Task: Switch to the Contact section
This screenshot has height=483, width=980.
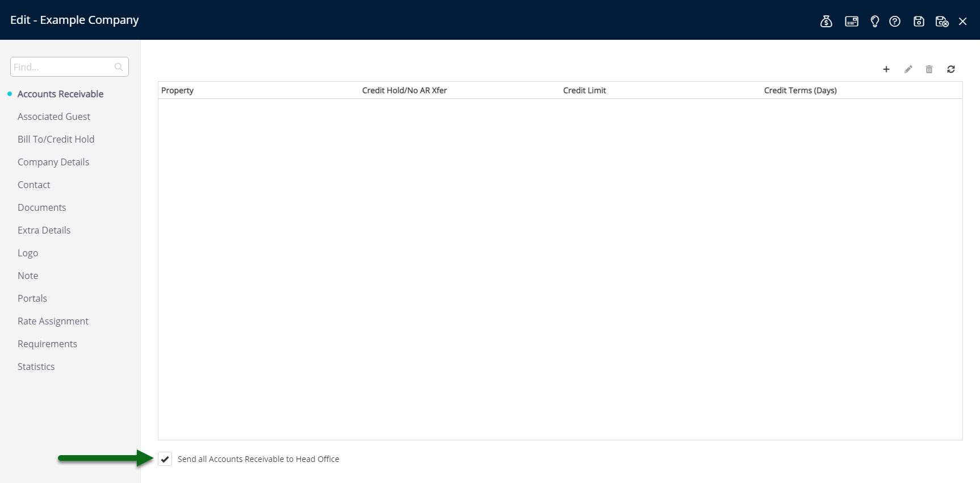Action: click(33, 185)
